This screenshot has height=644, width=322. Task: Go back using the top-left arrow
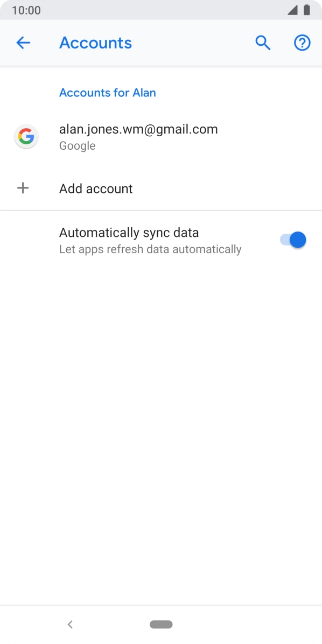click(x=23, y=43)
